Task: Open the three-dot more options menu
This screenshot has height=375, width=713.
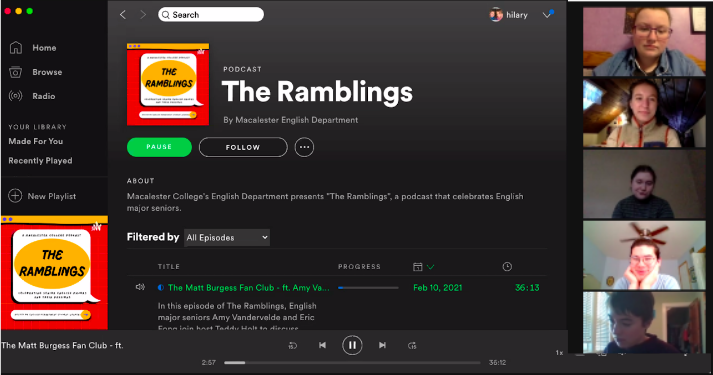Action: 304,147
